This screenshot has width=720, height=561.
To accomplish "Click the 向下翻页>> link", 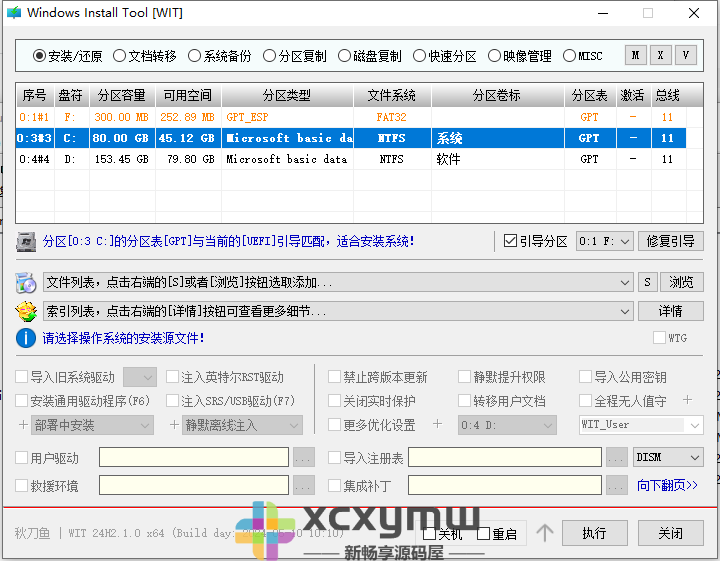I will pyautogui.click(x=667, y=485).
